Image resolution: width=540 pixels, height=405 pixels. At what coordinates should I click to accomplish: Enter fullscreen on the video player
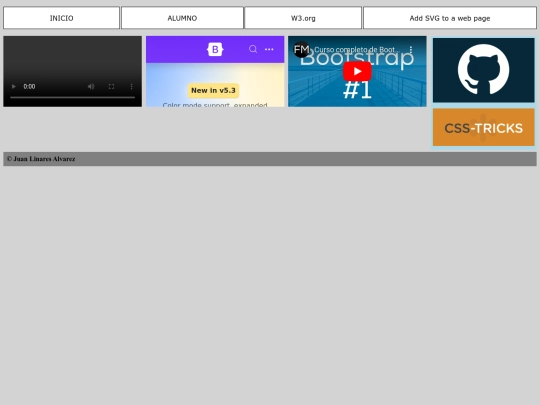click(111, 86)
